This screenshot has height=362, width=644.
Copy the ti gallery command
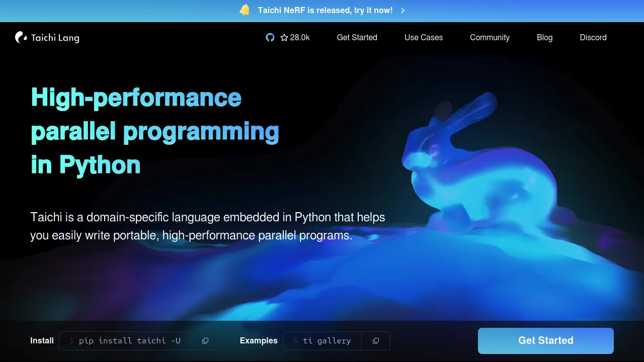tap(376, 341)
